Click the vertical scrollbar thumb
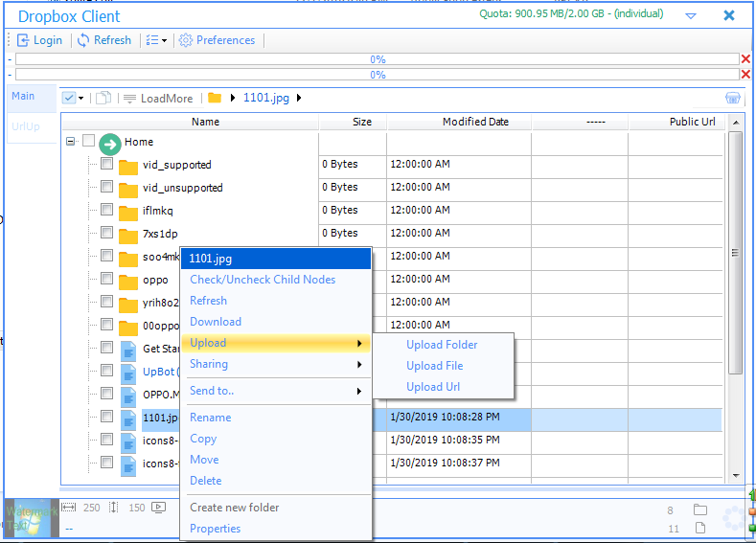 point(735,253)
